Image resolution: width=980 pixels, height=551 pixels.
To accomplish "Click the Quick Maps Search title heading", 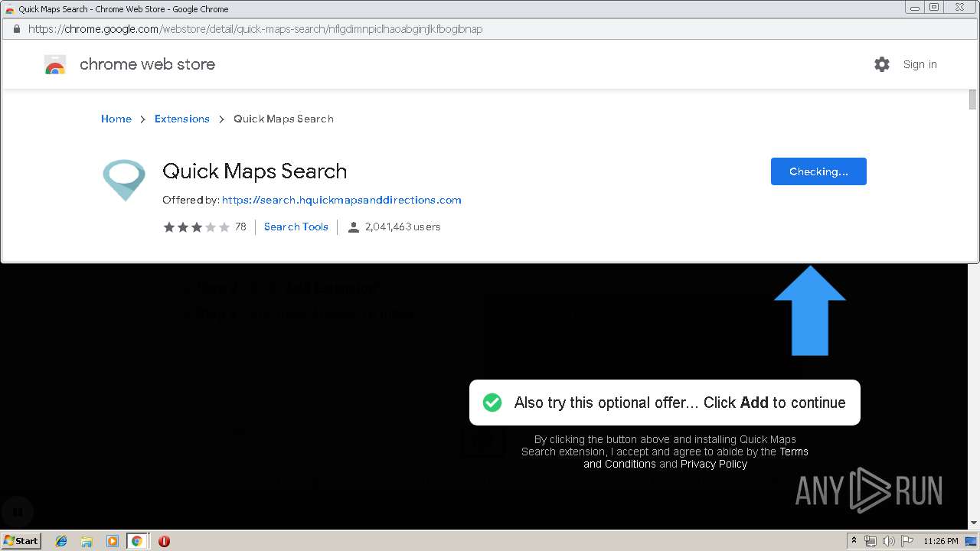I will [x=255, y=171].
